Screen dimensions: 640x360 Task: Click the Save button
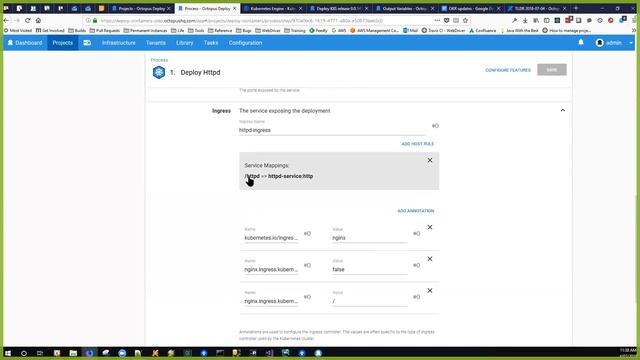(x=552, y=70)
